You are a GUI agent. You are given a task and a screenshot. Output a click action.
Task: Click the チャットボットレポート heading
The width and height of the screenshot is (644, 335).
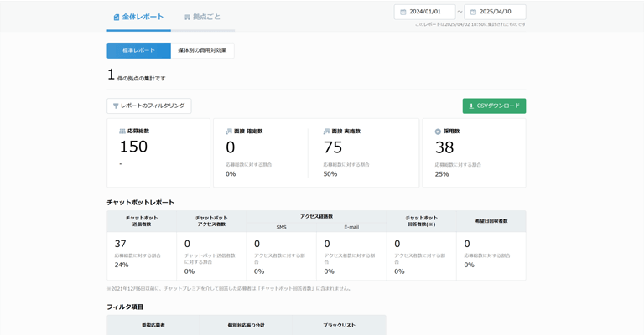click(x=141, y=202)
